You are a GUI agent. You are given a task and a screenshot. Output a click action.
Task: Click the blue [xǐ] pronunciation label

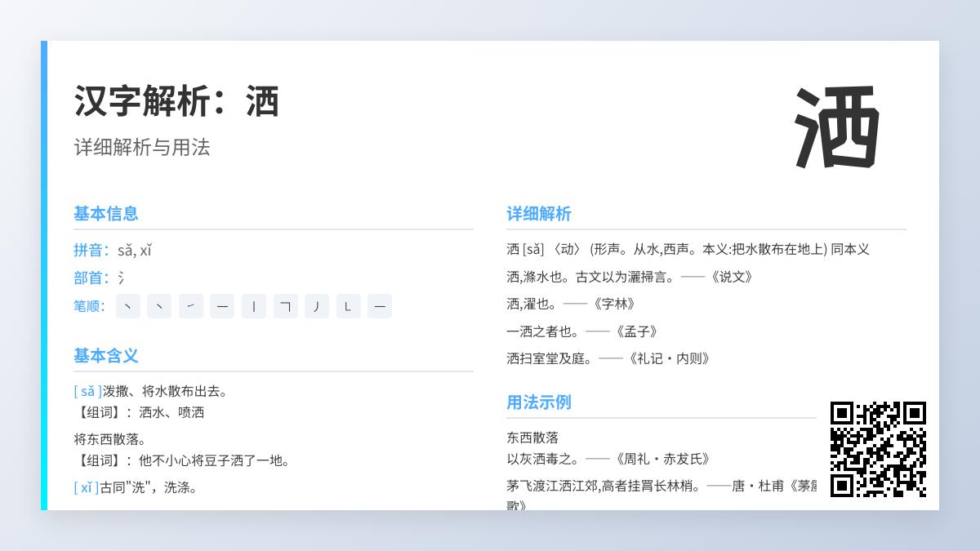[87, 487]
